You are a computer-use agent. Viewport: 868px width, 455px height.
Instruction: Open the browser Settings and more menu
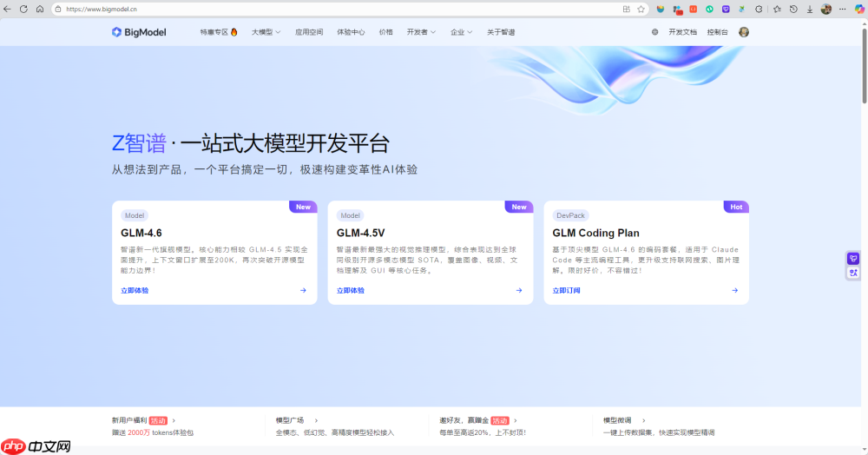[843, 9]
